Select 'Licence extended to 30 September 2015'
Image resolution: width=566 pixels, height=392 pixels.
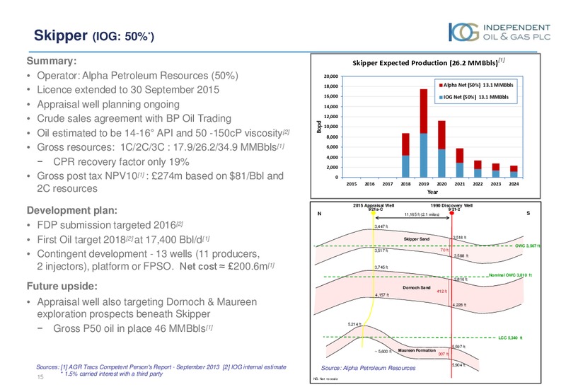coord(128,90)
